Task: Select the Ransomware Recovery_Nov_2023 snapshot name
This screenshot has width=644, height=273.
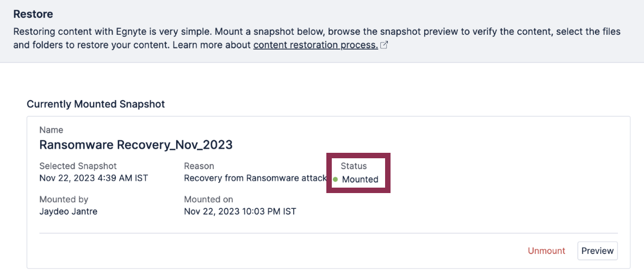Action: pos(136,145)
